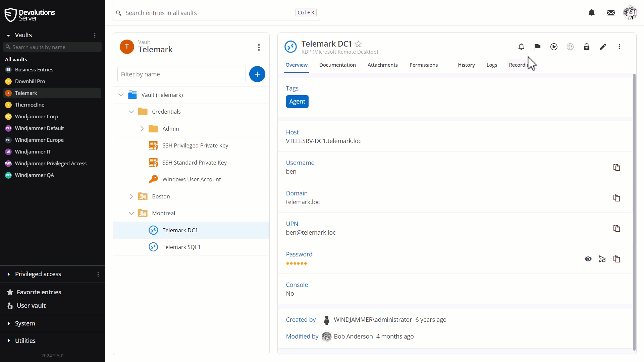
Task: Select the Telemark SQL1 entry
Action: pos(181,247)
